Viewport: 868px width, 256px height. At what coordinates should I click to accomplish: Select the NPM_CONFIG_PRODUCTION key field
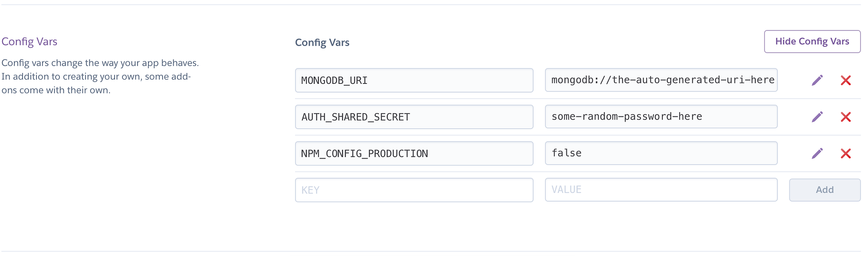[414, 153]
